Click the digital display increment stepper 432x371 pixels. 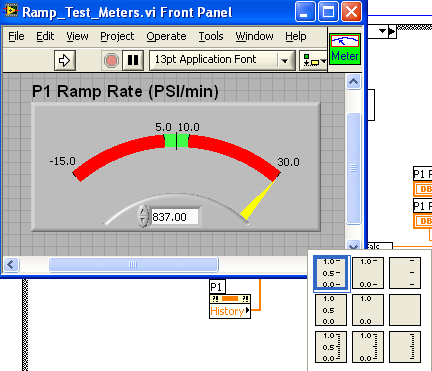tap(143, 212)
